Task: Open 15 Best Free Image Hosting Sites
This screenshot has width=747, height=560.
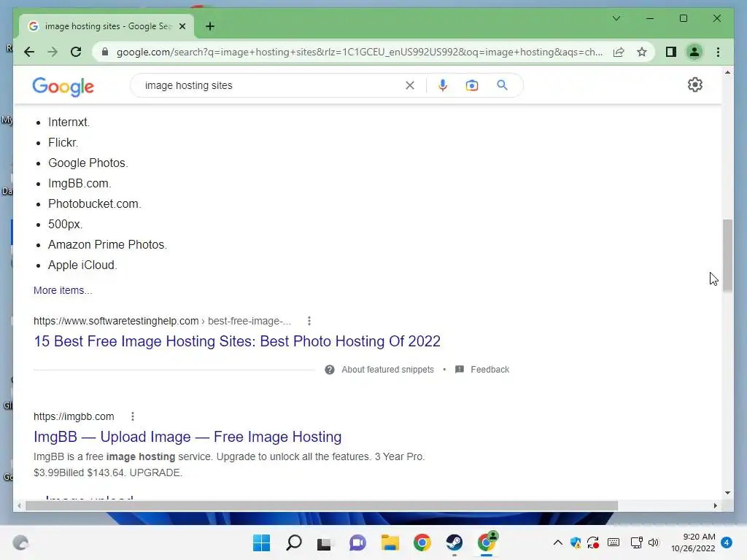Action: 237,341
